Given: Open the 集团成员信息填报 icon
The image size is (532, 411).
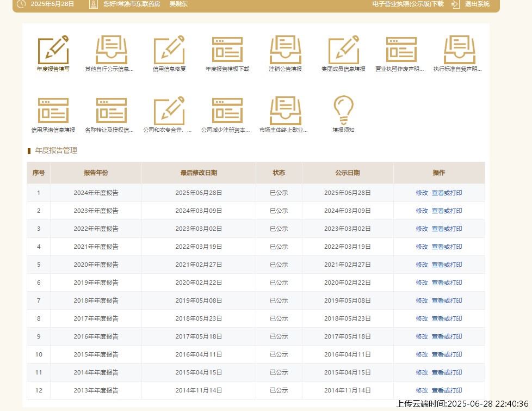Looking at the screenshot, I should click(343, 50).
